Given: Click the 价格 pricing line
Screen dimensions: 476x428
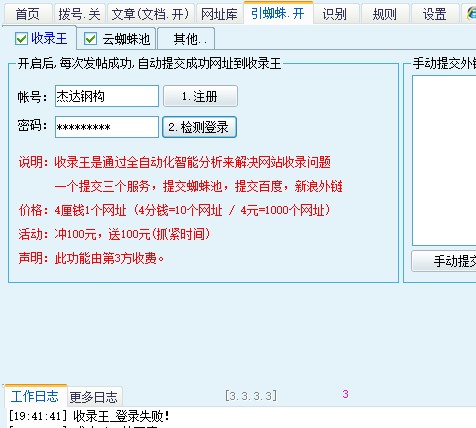Looking at the screenshot, I should tap(175, 210).
